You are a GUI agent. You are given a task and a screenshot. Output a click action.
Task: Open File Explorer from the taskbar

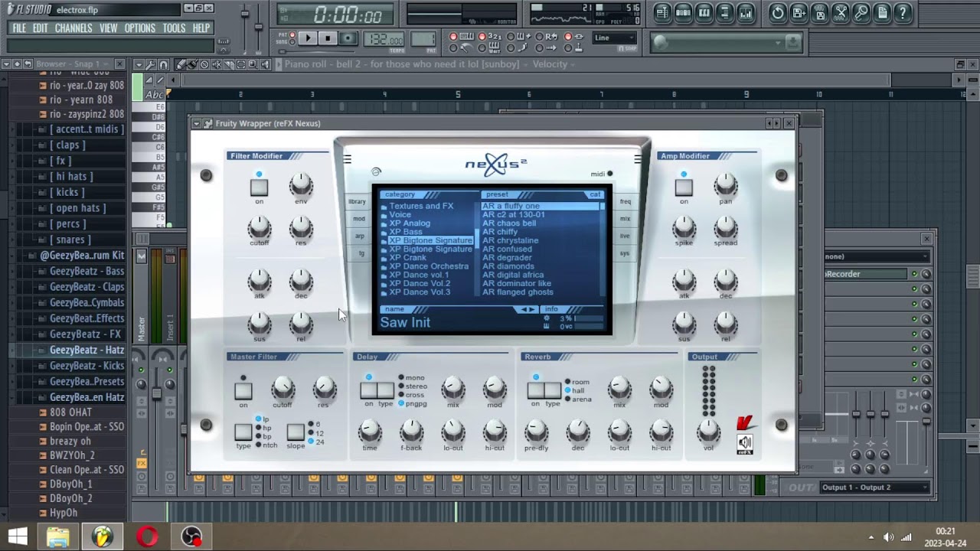tap(58, 536)
